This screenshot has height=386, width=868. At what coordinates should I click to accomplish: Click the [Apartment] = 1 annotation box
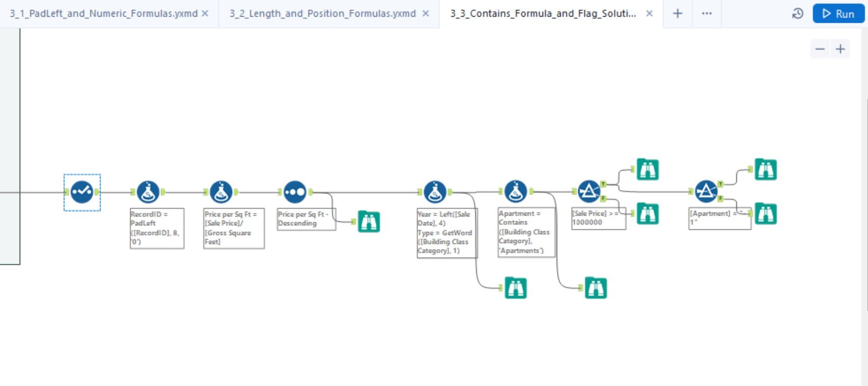[x=720, y=218]
